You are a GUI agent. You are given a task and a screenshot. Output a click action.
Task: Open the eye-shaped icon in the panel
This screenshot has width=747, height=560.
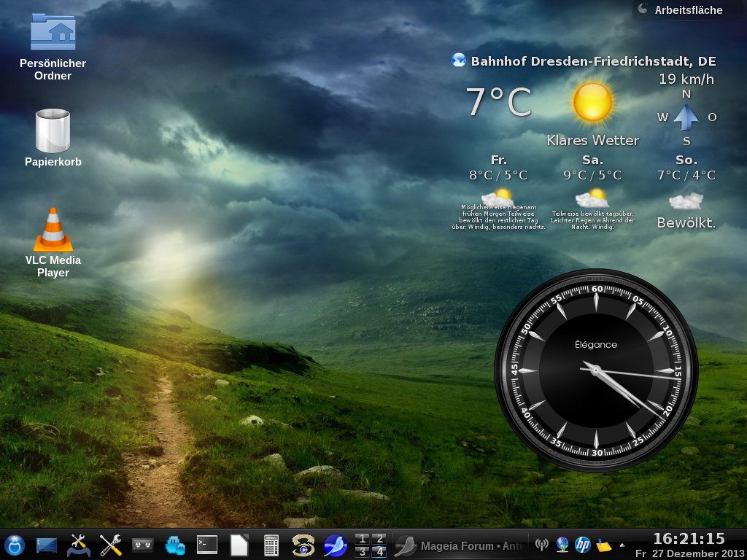pyautogui.click(x=303, y=545)
